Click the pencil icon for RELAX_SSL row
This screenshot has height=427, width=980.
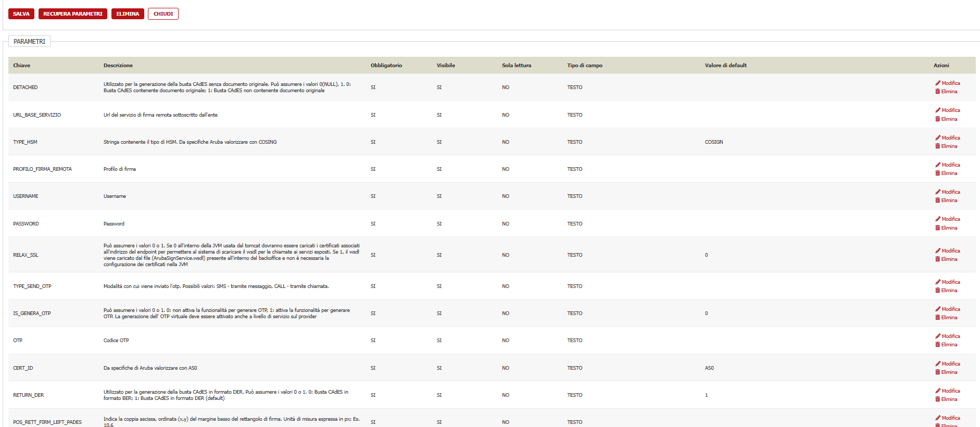(x=938, y=250)
